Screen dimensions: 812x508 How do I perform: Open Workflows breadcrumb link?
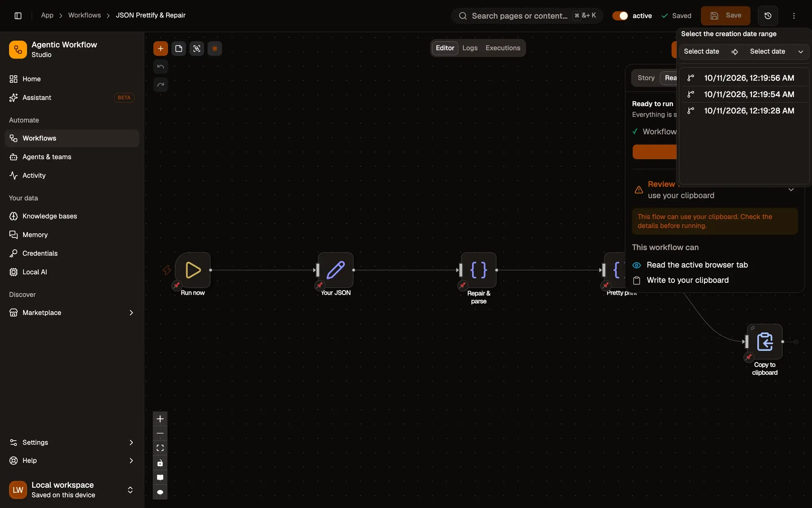(x=84, y=15)
